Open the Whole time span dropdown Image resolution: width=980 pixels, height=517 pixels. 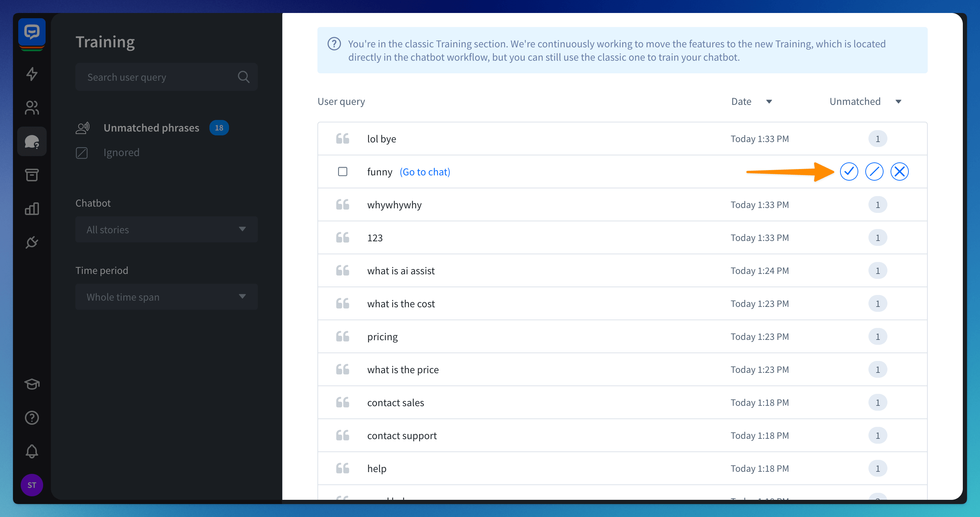point(166,297)
